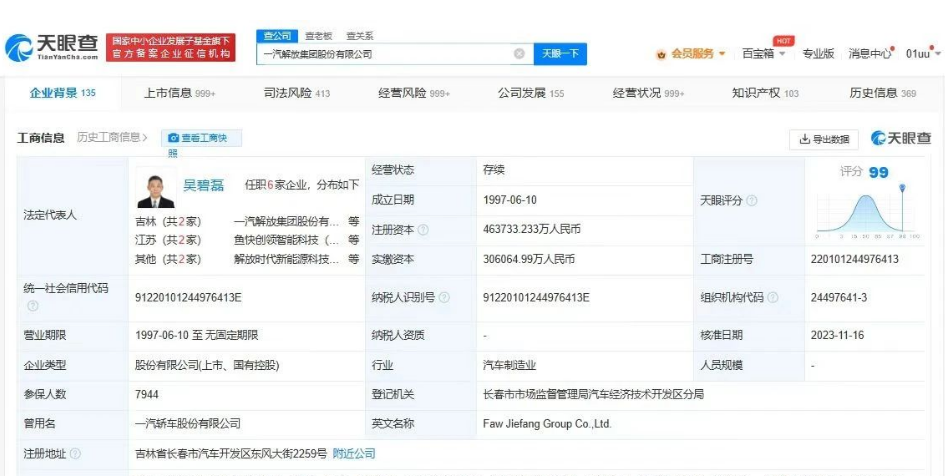Click the insured count 7944
This screenshot has height=476, width=945.
147,395
